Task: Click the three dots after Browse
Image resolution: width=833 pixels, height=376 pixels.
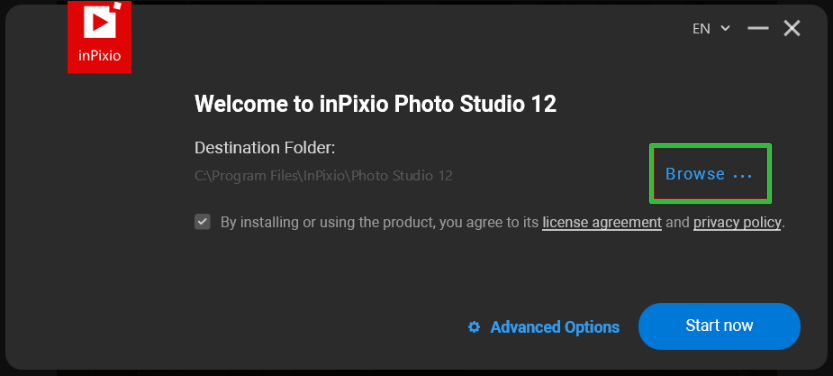Action: tap(743, 176)
